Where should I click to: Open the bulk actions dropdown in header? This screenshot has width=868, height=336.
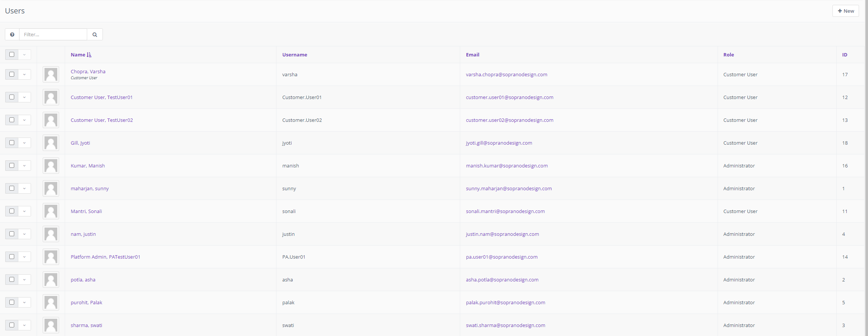pyautogui.click(x=24, y=55)
